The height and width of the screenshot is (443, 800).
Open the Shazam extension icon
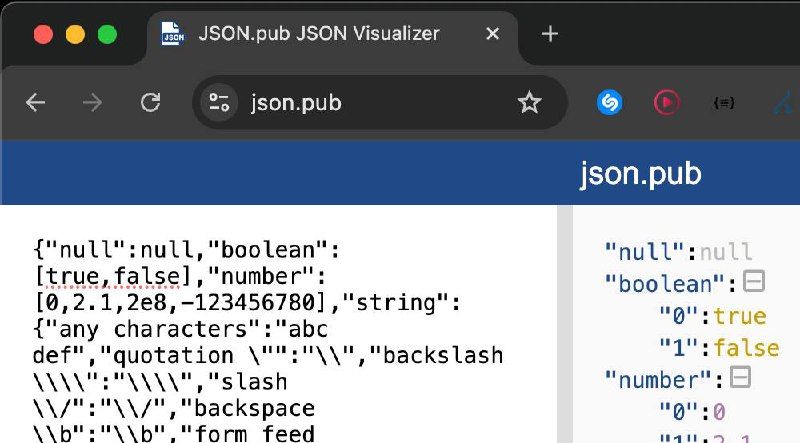(609, 103)
